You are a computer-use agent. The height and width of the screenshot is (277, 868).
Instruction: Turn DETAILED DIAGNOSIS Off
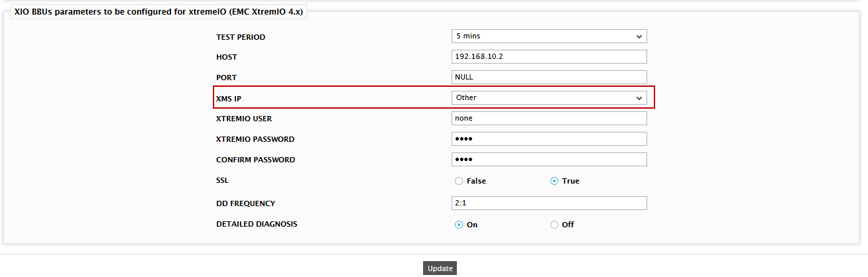pyautogui.click(x=554, y=225)
